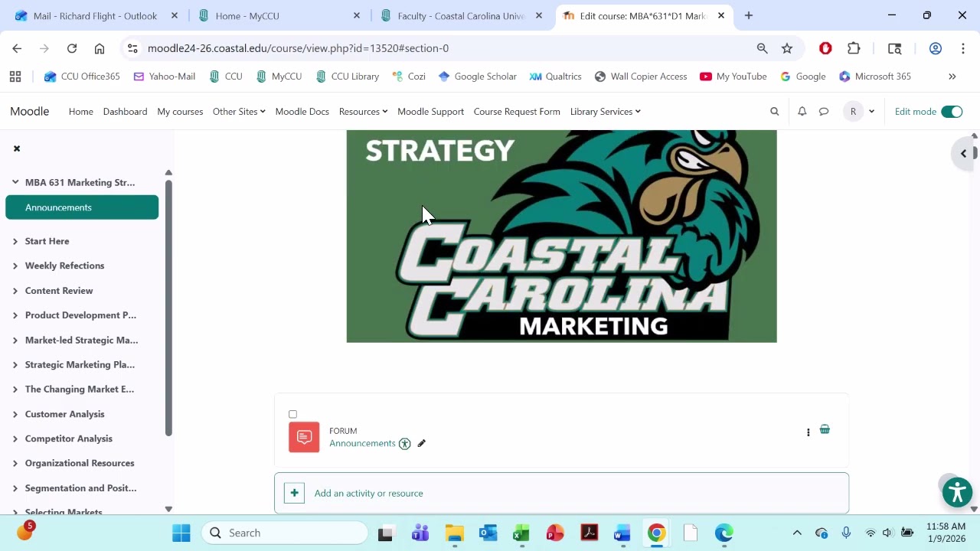980x551 pixels.
Task: Open Library Services dropdown
Action: click(605, 112)
